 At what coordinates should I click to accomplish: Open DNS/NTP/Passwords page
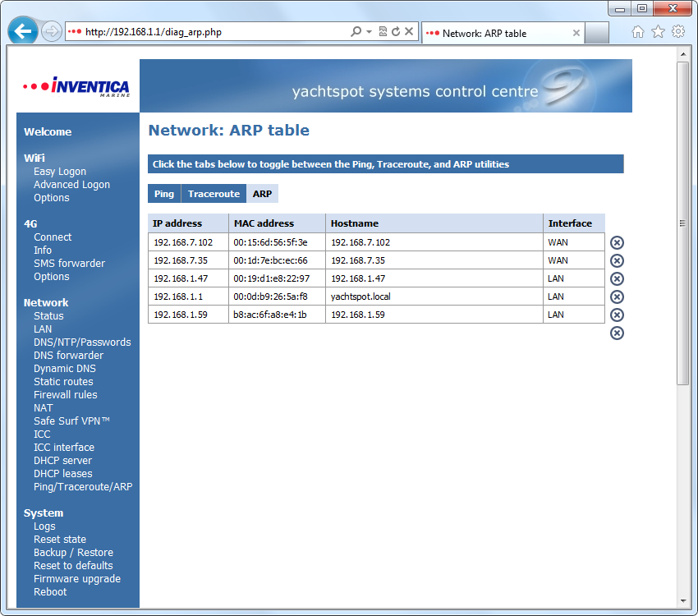[82, 342]
